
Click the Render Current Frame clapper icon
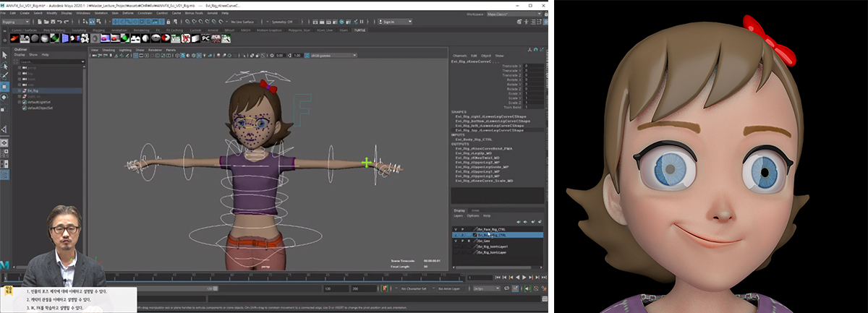322,22
